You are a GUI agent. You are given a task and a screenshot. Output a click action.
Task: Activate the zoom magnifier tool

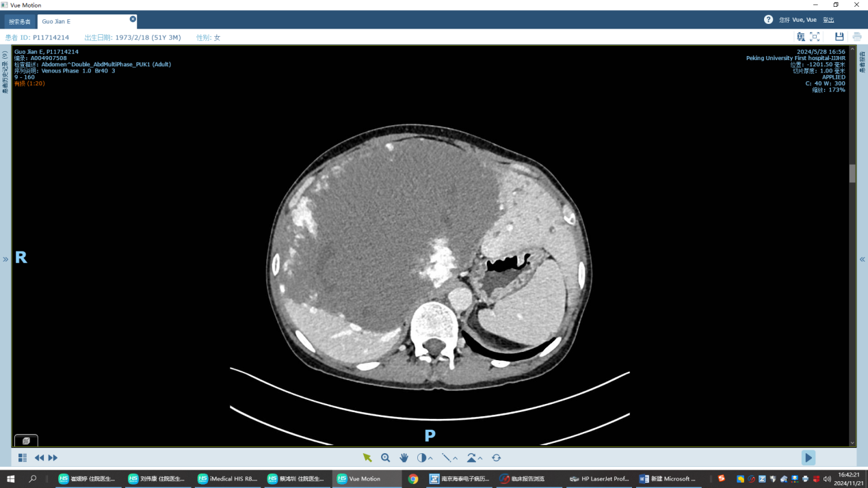386,458
